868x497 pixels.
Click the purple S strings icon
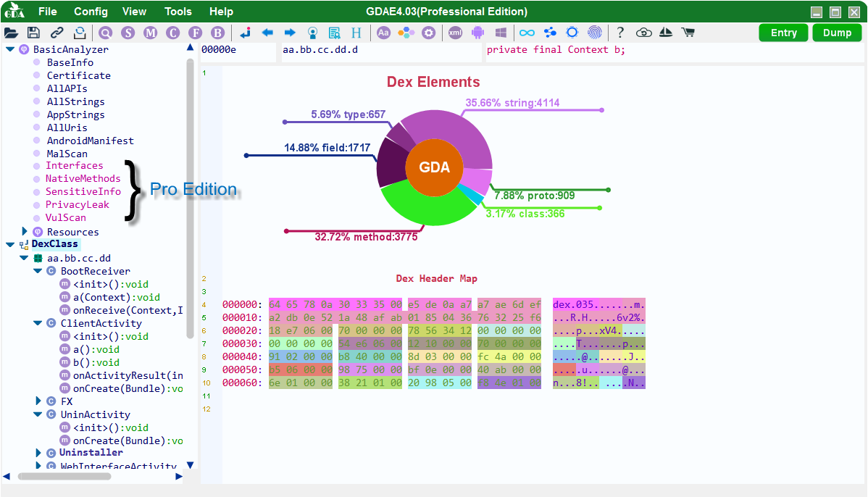(128, 33)
